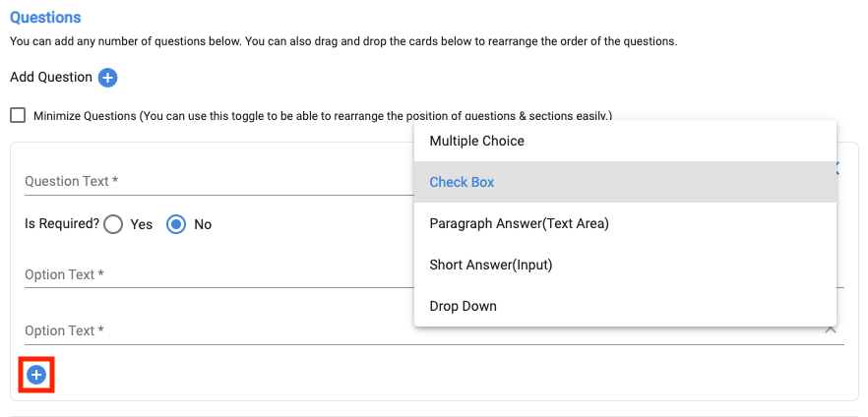Image resolution: width=868 pixels, height=417 pixels.
Task: Remove the second option using its X icon
Action: click(x=831, y=329)
